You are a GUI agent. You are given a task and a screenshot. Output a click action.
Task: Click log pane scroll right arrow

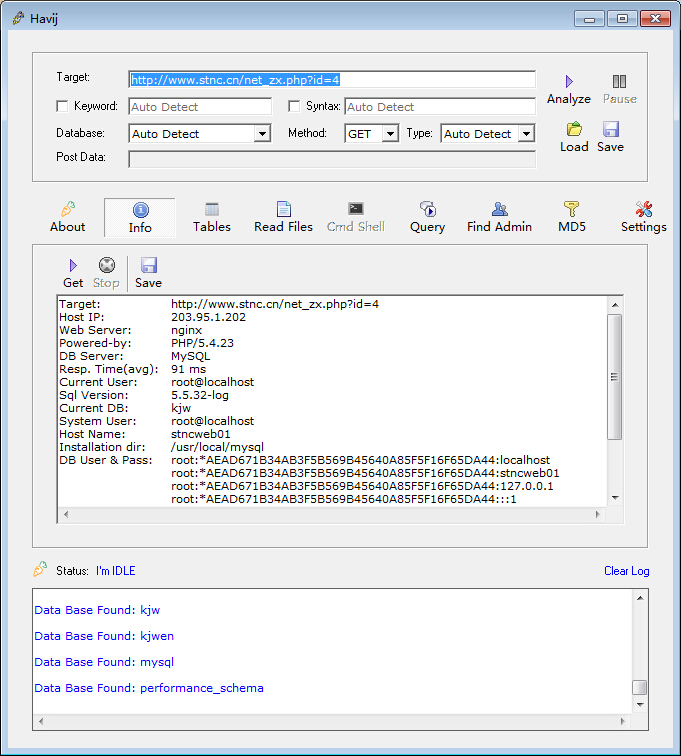click(623, 721)
